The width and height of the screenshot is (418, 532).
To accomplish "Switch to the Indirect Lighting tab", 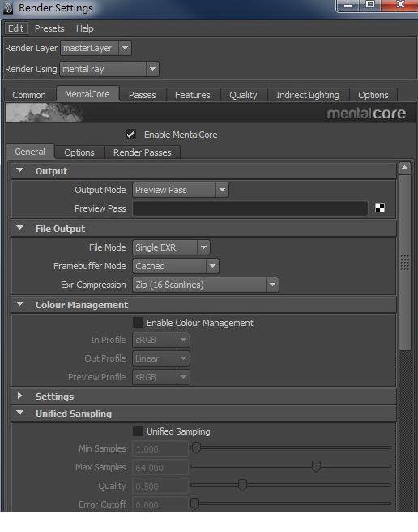I will [308, 95].
